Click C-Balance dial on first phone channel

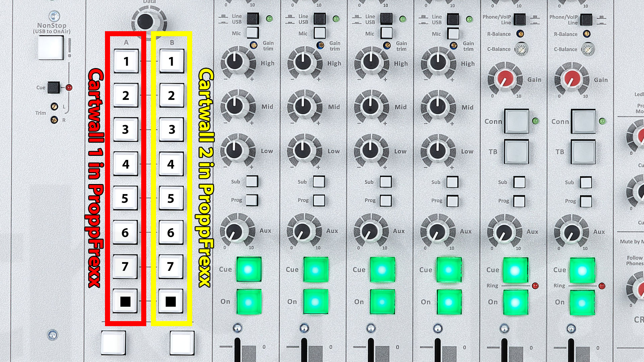[x=521, y=49]
